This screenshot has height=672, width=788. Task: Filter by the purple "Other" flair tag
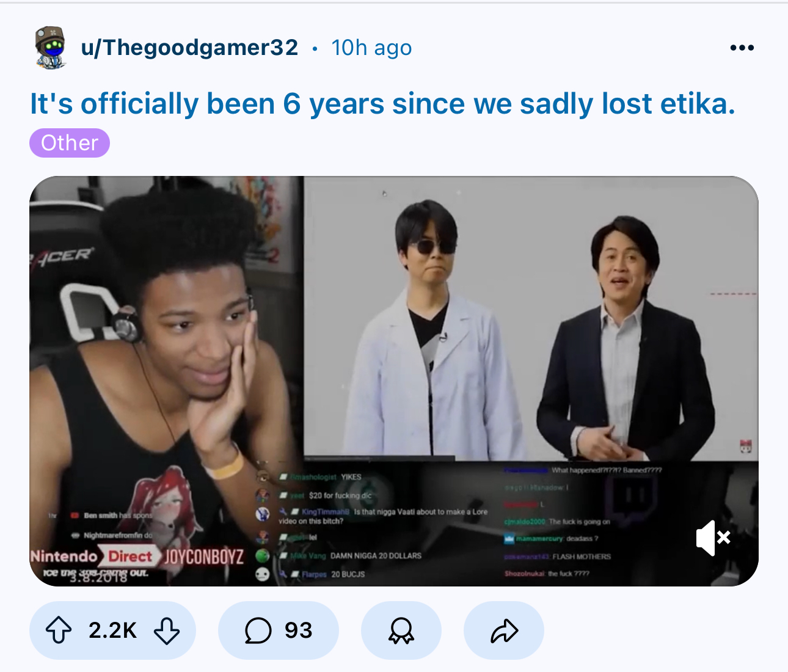pos(70,143)
